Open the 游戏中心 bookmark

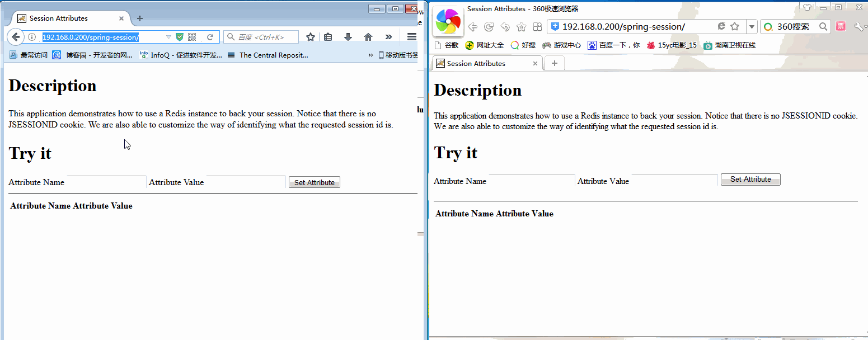[x=562, y=45]
